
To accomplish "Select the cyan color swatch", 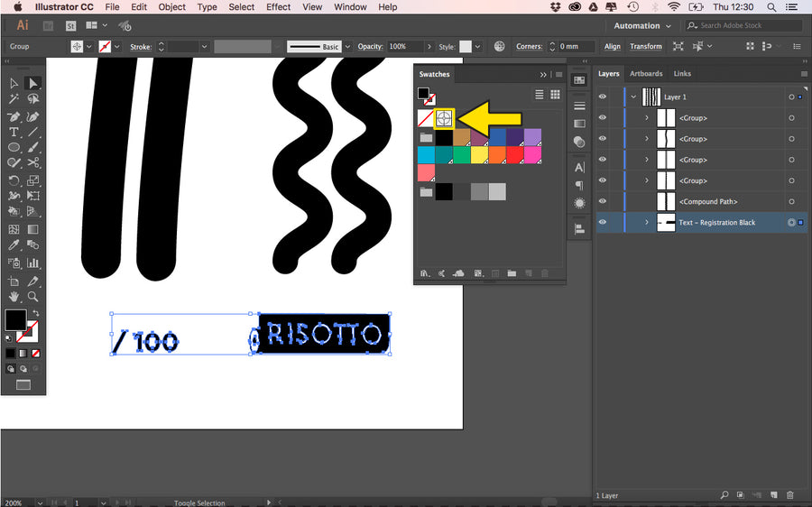I will click(x=426, y=154).
